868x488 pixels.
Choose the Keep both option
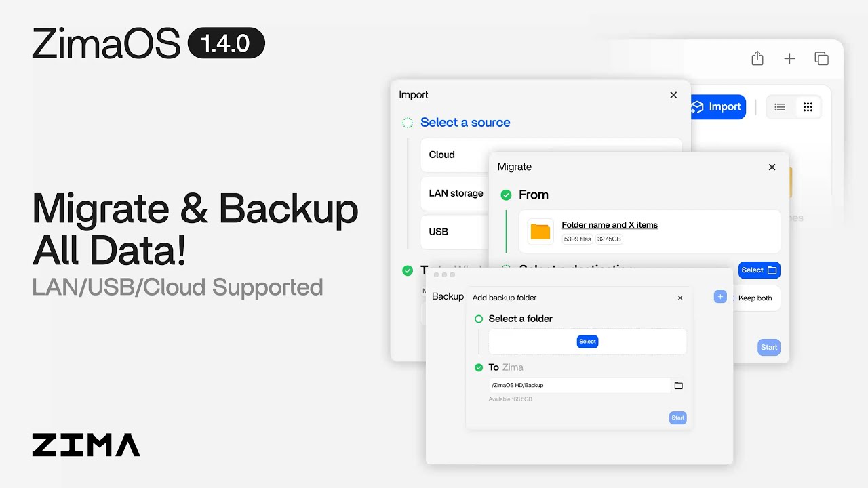(x=755, y=298)
